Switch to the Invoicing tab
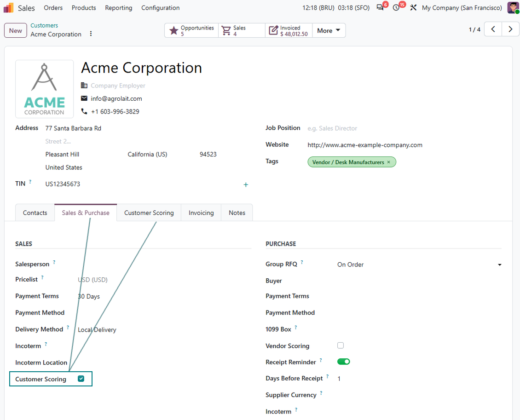 [201, 213]
